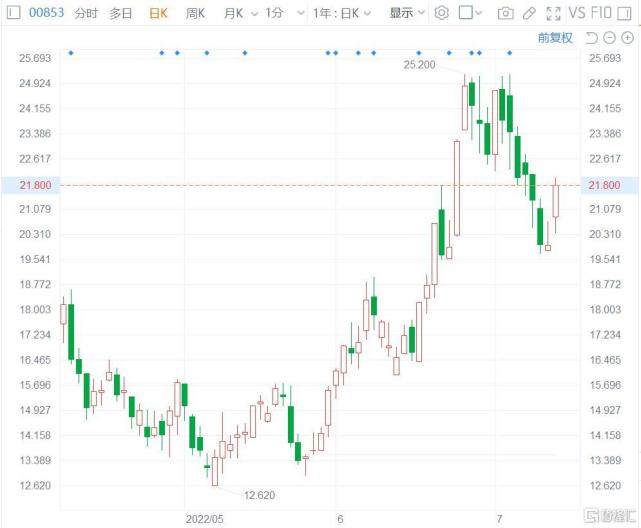Zoom out chart with minus icon
The width and height of the screenshot is (641, 528).
pos(610,38)
